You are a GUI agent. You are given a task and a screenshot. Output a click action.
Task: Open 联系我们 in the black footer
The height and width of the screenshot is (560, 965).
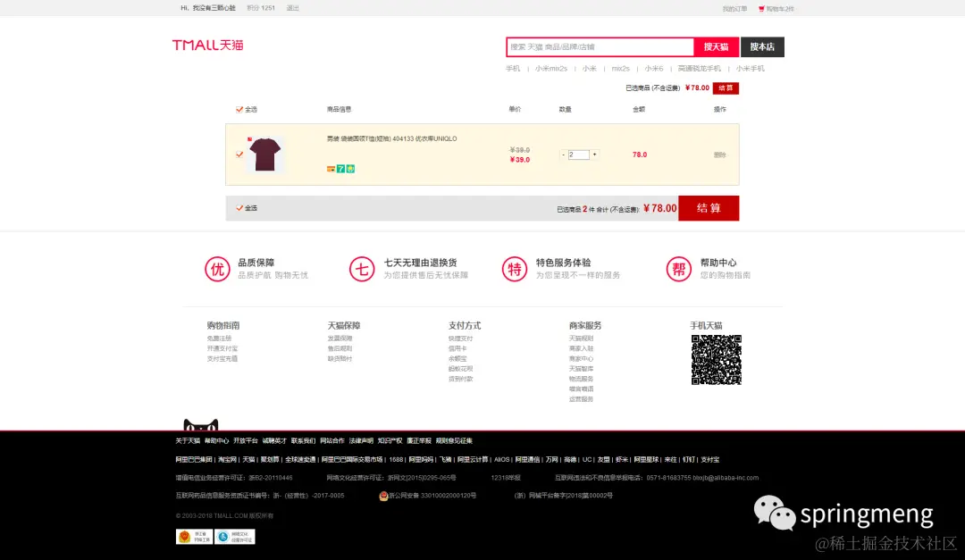(x=304, y=440)
